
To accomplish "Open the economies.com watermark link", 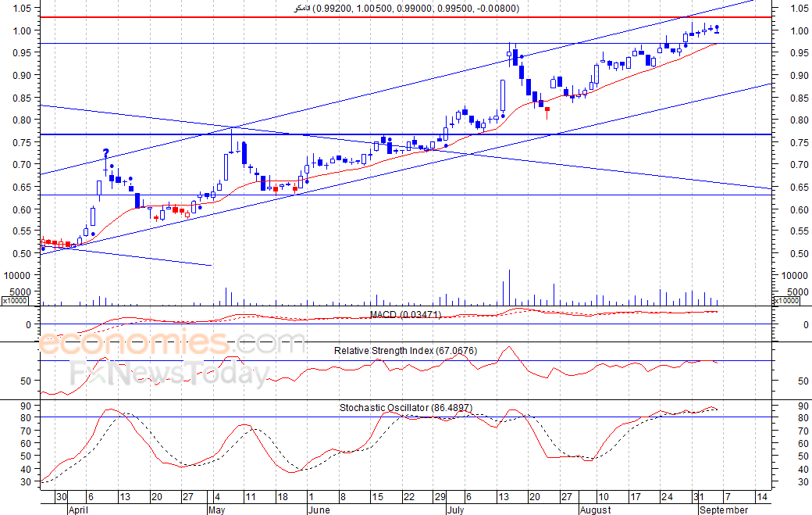I will point(172,344).
